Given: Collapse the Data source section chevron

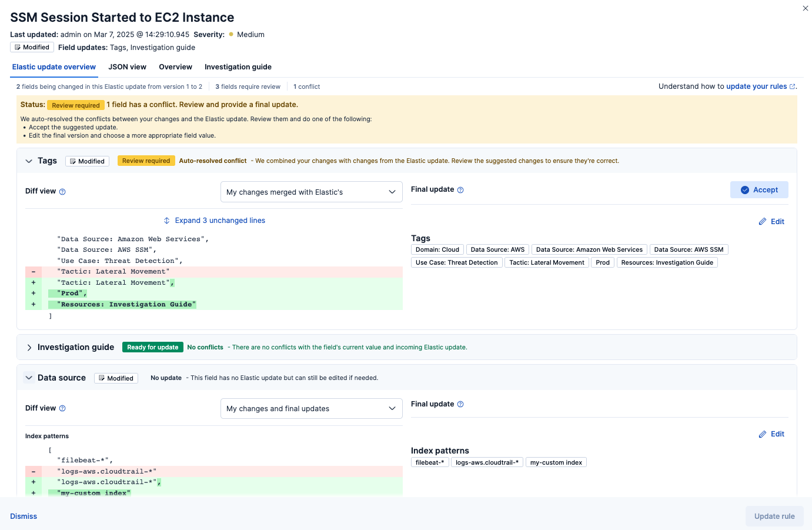Looking at the screenshot, I should pyautogui.click(x=29, y=378).
